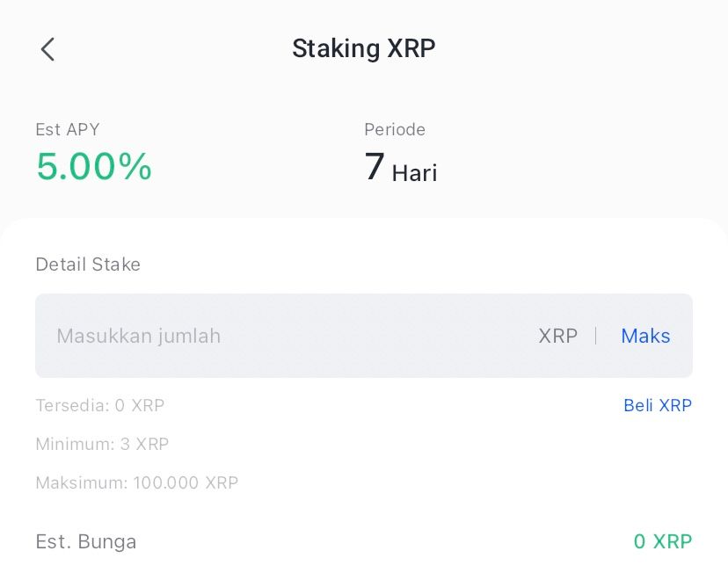The height and width of the screenshot is (580, 728).
Task: Select the Hari text beside the 7
Action: [414, 173]
